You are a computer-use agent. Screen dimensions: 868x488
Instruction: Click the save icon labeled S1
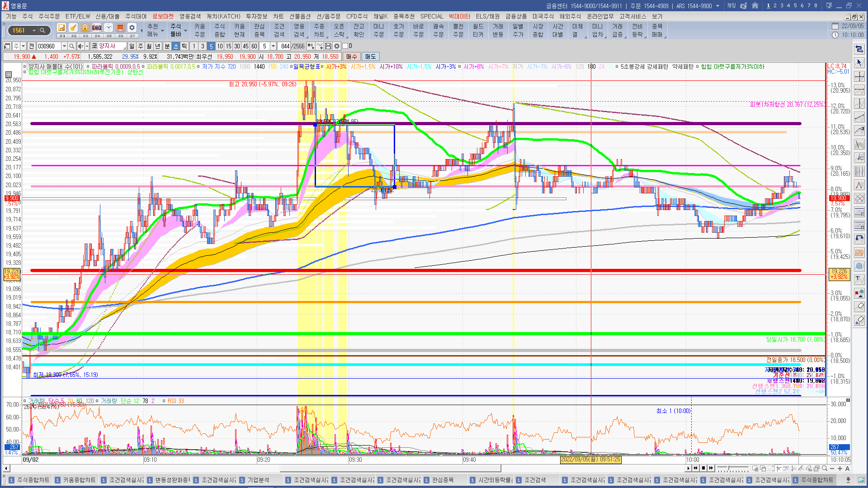pyautogui.click(x=61, y=28)
